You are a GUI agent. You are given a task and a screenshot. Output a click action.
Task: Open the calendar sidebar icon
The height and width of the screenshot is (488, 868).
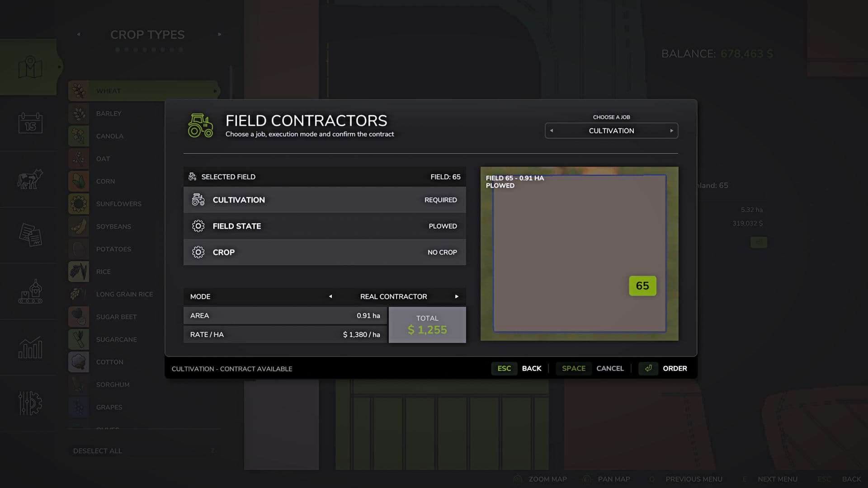pos(30,123)
